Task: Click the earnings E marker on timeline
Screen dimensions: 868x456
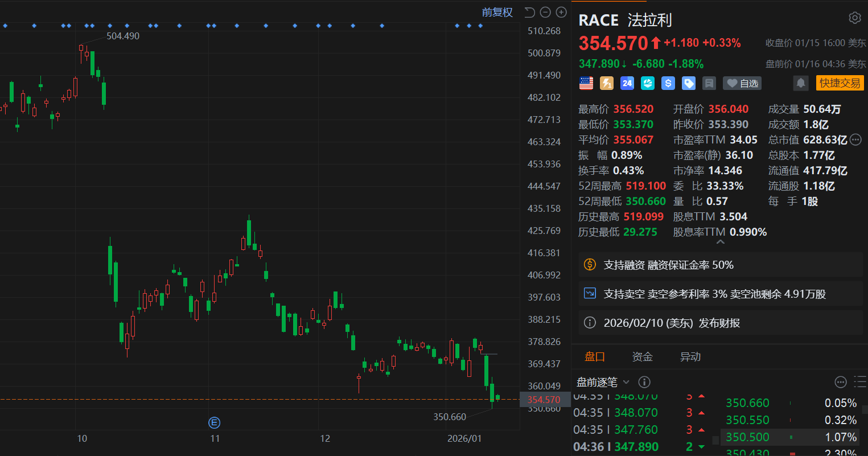Action: coord(214,422)
